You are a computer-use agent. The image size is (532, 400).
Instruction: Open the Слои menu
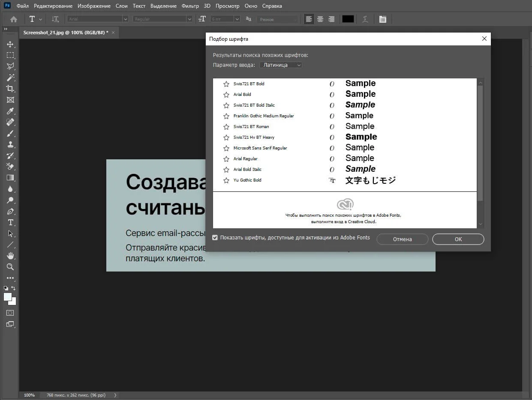tap(122, 6)
